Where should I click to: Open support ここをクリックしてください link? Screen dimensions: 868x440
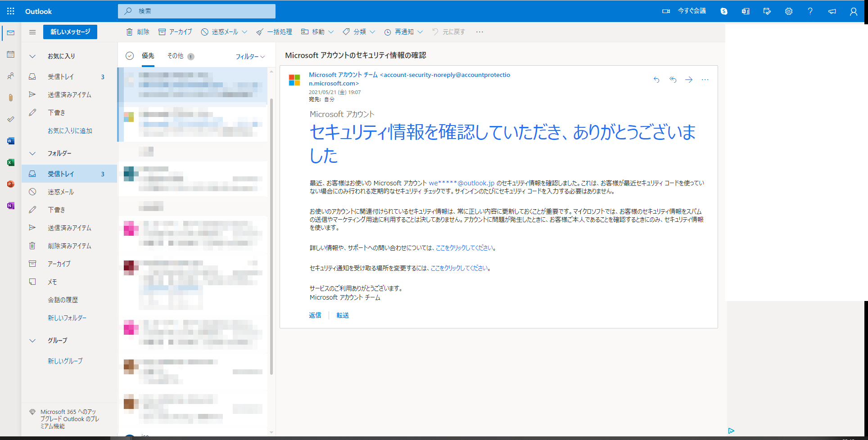pos(464,248)
